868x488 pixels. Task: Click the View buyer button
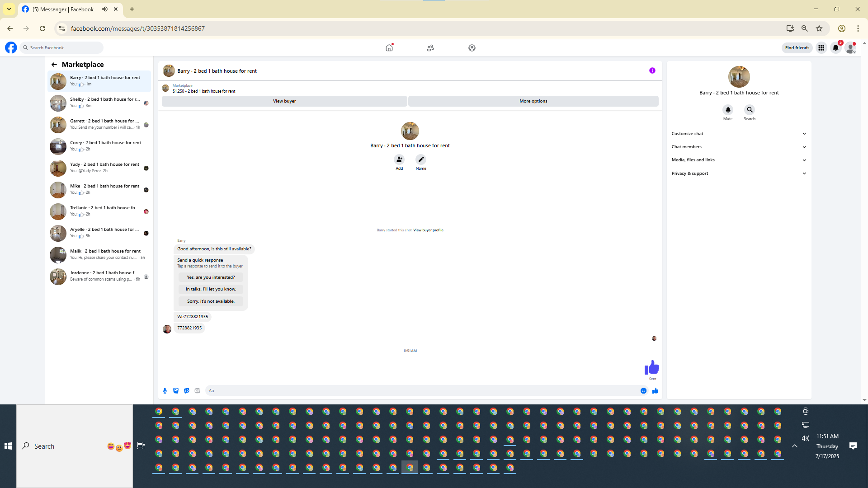tap(284, 101)
